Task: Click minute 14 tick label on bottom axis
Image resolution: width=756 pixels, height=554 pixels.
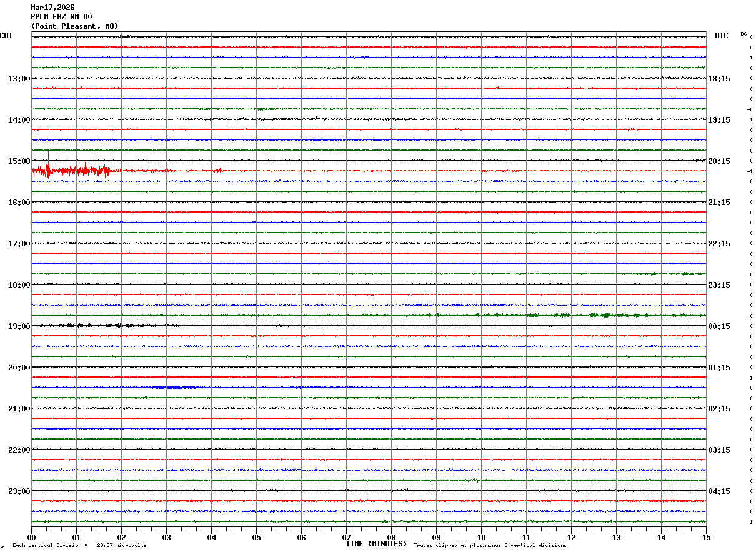Action: (661, 537)
